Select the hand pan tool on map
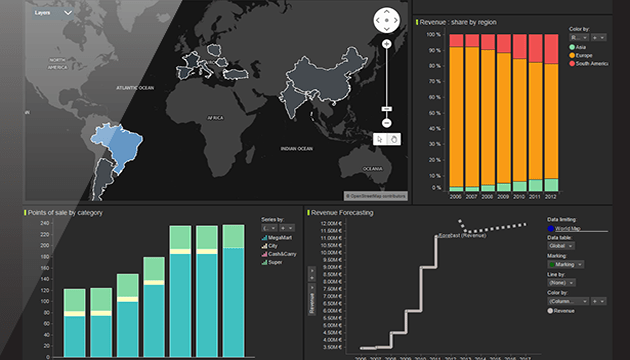 point(394,139)
